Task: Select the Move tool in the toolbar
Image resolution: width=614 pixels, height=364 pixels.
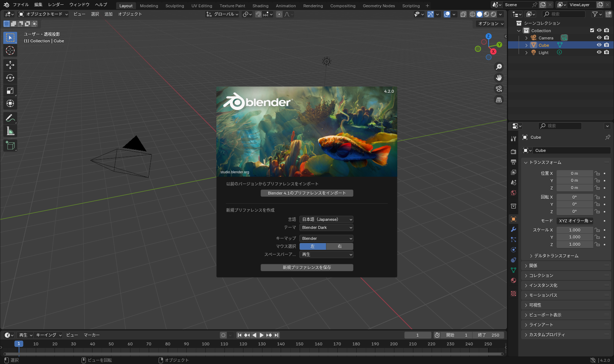Action: tap(10, 65)
